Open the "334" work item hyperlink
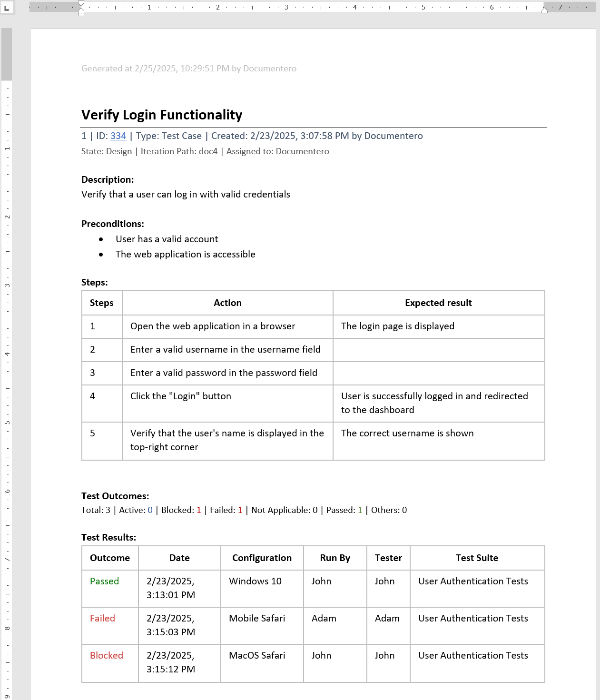Viewport: 600px width, 700px height. (x=118, y=136)
